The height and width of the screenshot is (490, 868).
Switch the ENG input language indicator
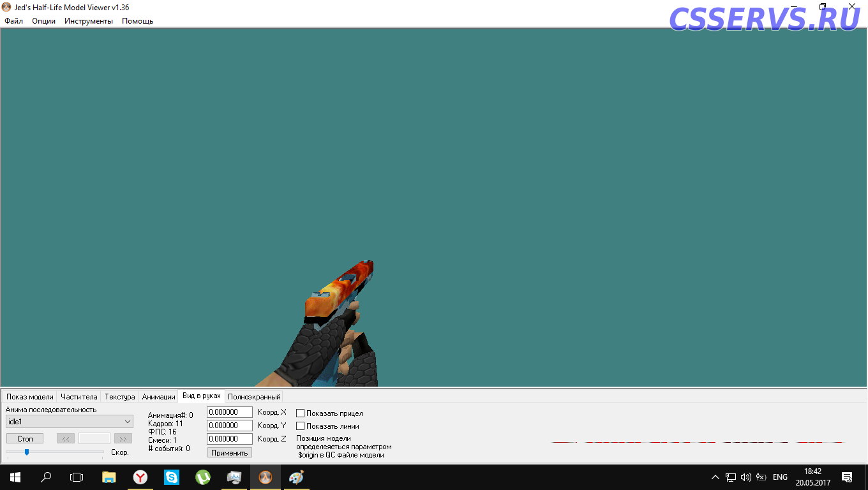coord(780,477)
